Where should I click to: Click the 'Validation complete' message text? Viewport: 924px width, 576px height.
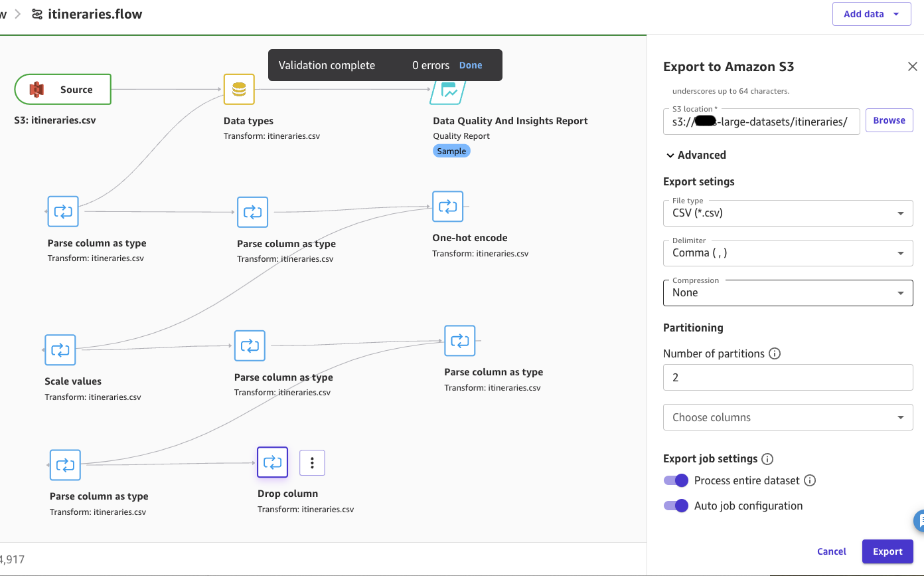[x=327, y=65]
